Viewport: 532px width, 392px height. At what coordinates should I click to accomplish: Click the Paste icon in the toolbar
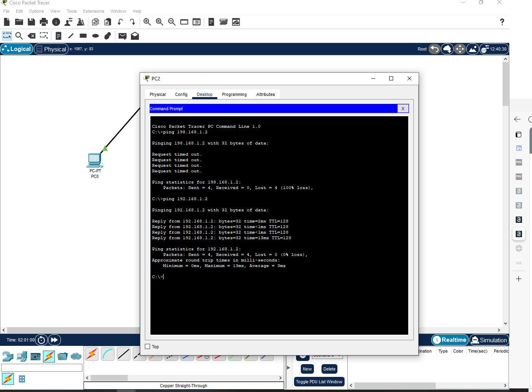pos(108,22)
